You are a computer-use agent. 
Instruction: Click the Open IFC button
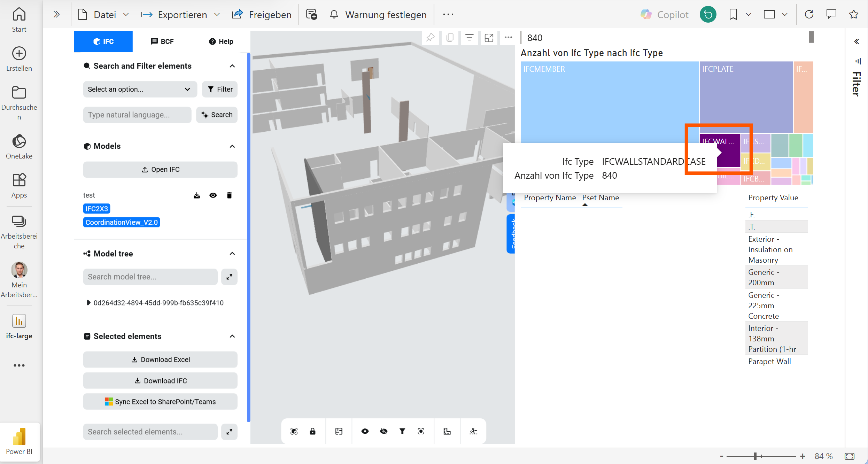point(160,170)
